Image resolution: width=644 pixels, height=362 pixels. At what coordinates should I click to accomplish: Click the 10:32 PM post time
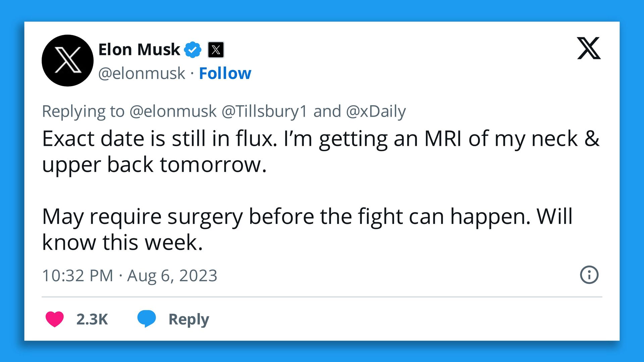point(77,276)
